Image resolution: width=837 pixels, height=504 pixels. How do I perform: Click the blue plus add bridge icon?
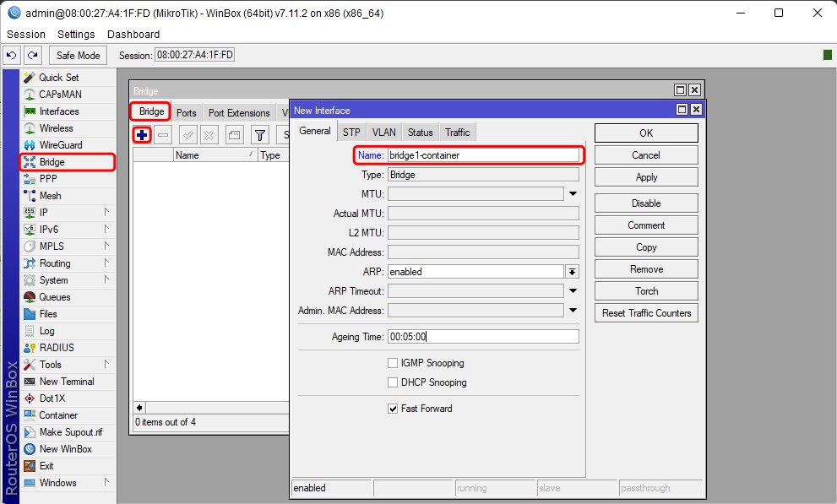[142, 135]
